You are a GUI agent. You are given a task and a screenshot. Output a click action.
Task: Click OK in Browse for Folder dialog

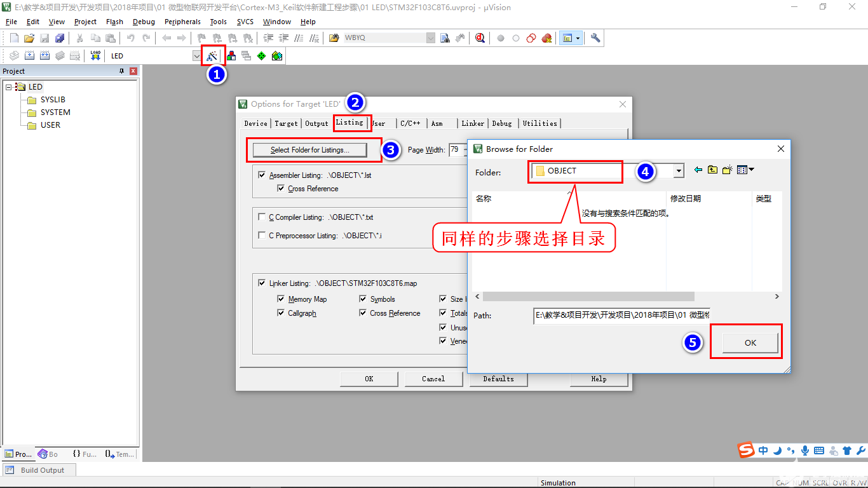(750, 342)
